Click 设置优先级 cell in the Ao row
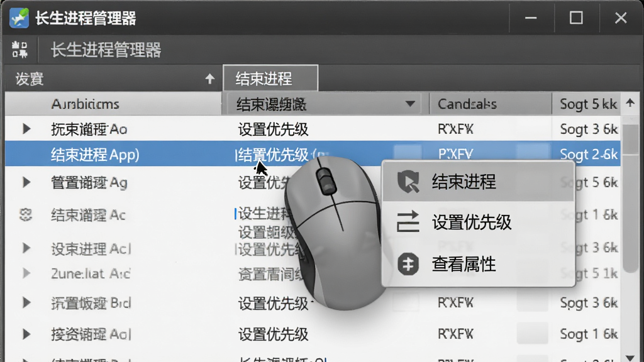 coord(273,129)
